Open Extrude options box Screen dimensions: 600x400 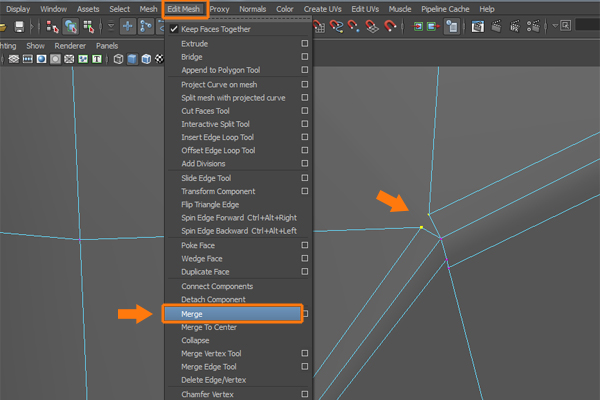coord(305,44)
